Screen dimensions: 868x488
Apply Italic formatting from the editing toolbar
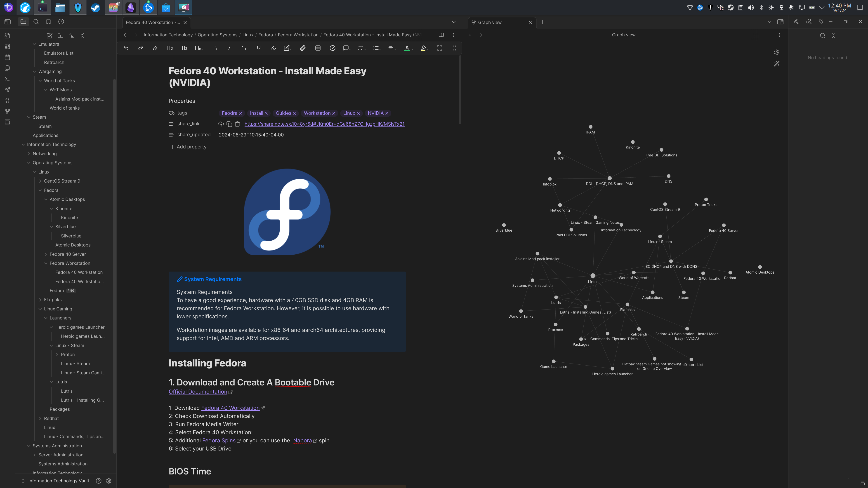pos(229,48)
